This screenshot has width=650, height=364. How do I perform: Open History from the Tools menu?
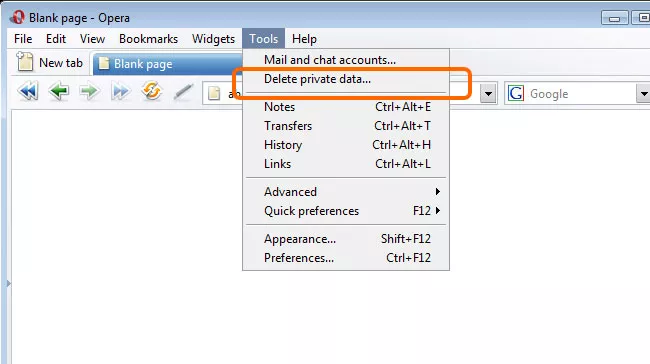(x=346, y=145)
